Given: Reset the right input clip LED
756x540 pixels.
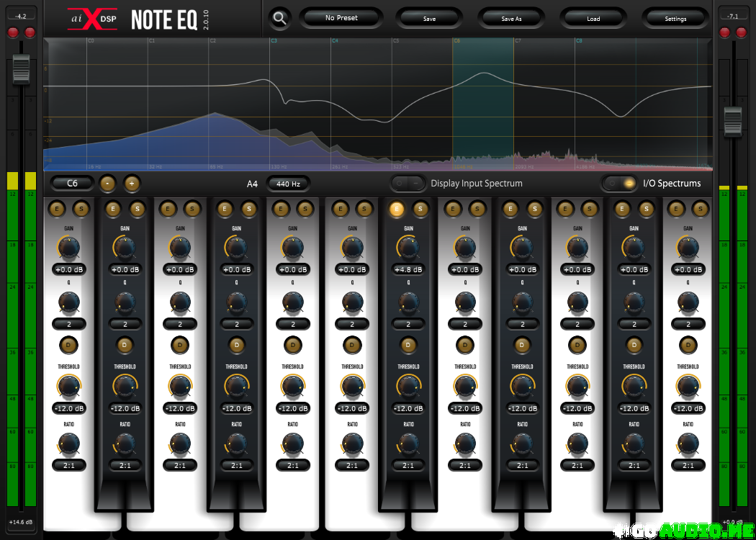Looking at the screenshot, I should point(30,32).
